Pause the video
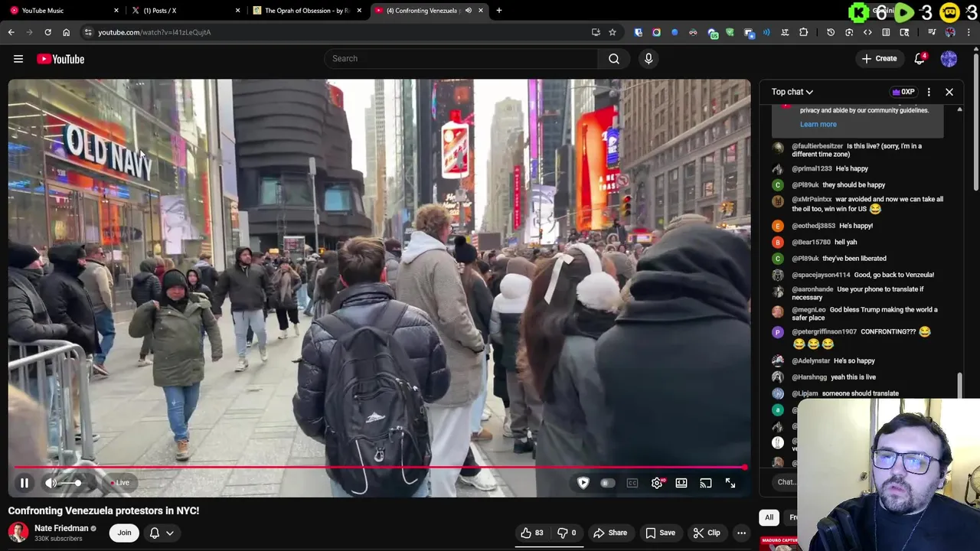980x551 pixels. [x=24, y=483]
